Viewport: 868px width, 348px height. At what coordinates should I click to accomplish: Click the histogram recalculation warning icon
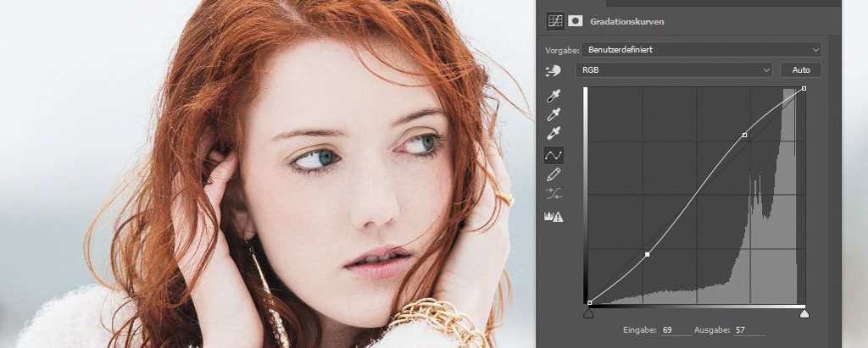554,217
